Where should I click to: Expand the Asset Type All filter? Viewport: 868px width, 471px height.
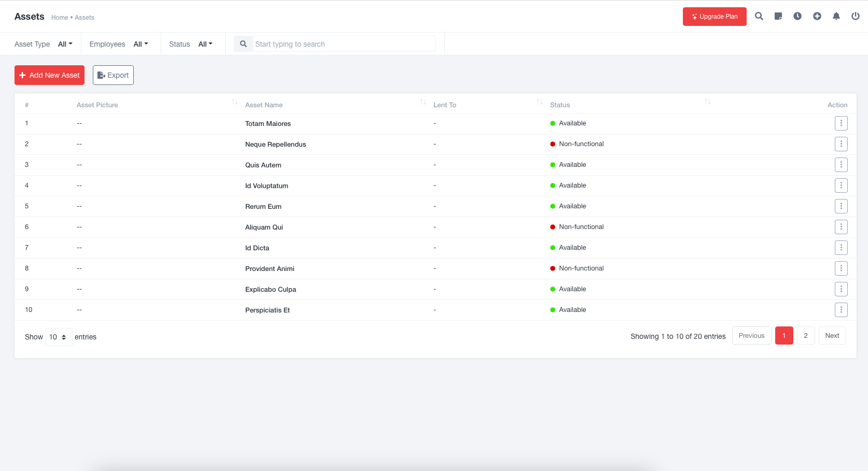tap(65, 44)
